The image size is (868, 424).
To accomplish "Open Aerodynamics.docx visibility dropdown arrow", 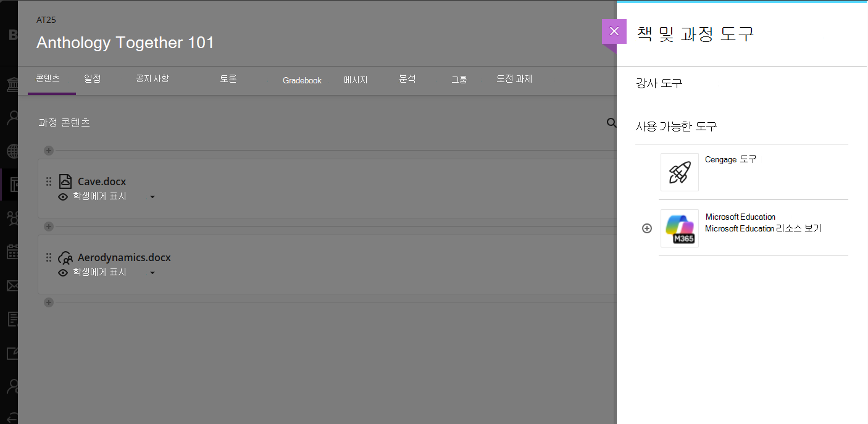I will click(x=152, y=273).
